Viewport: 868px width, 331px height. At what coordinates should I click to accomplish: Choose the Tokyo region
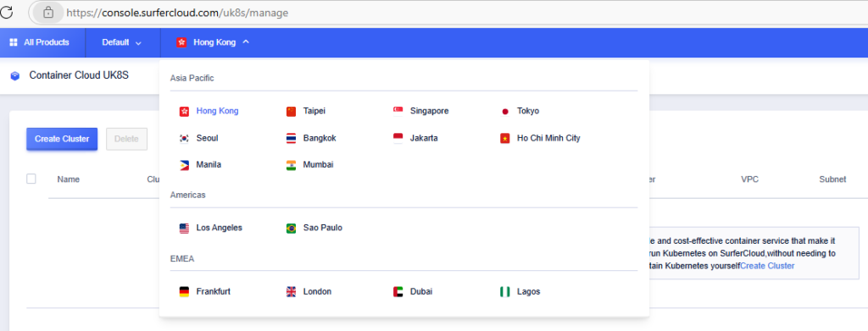528,111
